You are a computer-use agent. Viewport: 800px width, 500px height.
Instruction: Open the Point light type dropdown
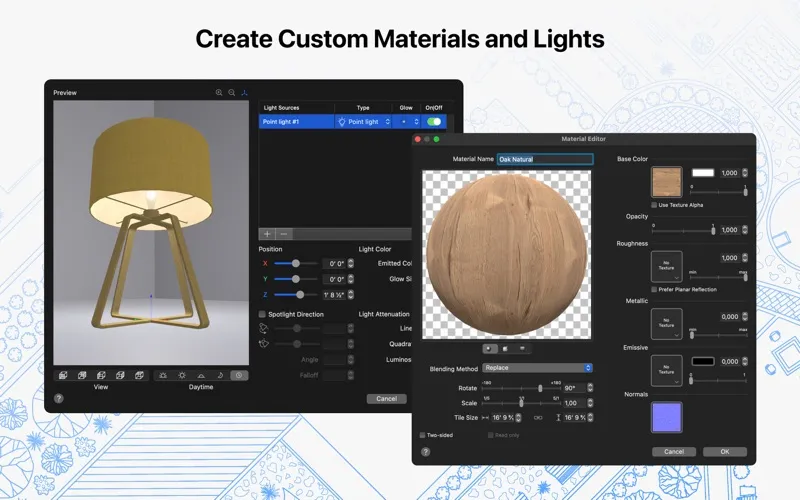(364, 122)
